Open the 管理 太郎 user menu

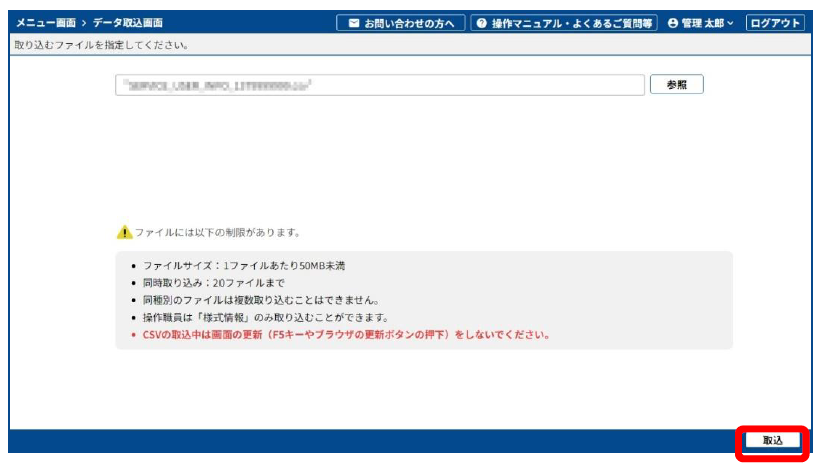(x=701, y=23)
